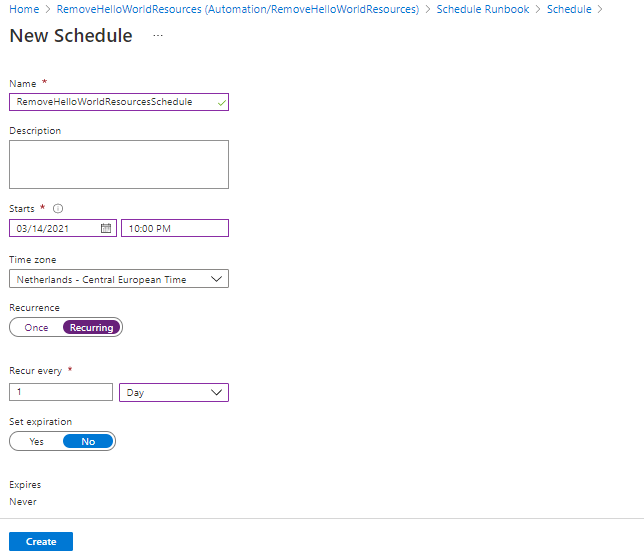
Task: Open the Day recurrence unit dropdown
Action: coord(174,392)
